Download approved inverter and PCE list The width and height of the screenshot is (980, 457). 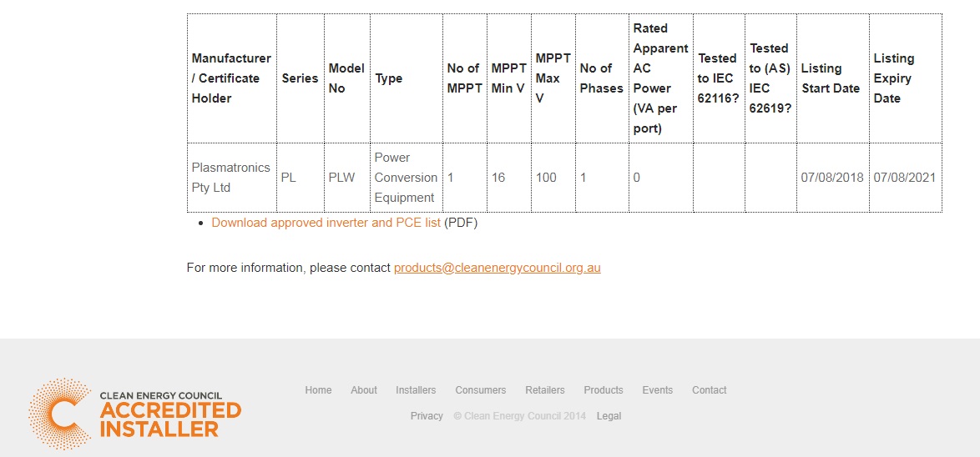click(x=326, y=223)
